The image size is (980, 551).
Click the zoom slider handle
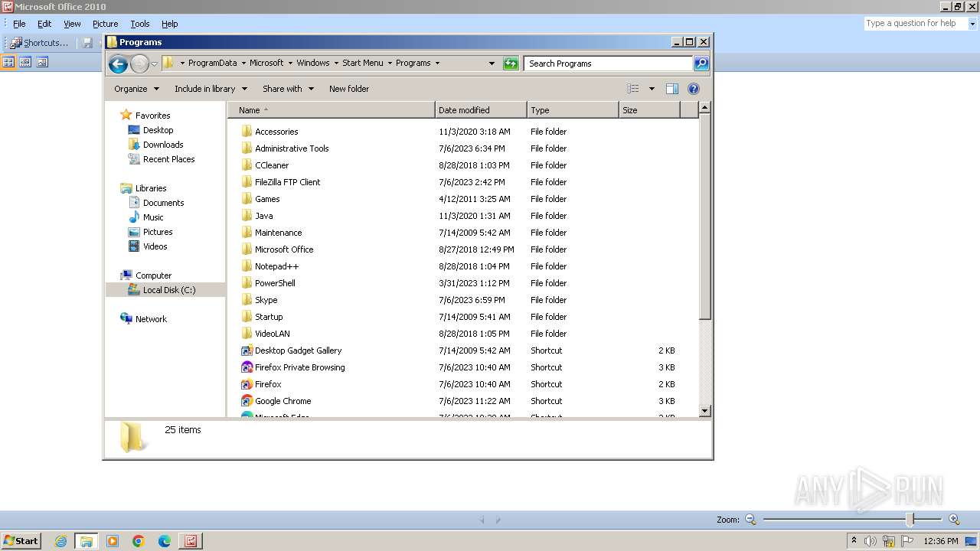click(910, 520)
